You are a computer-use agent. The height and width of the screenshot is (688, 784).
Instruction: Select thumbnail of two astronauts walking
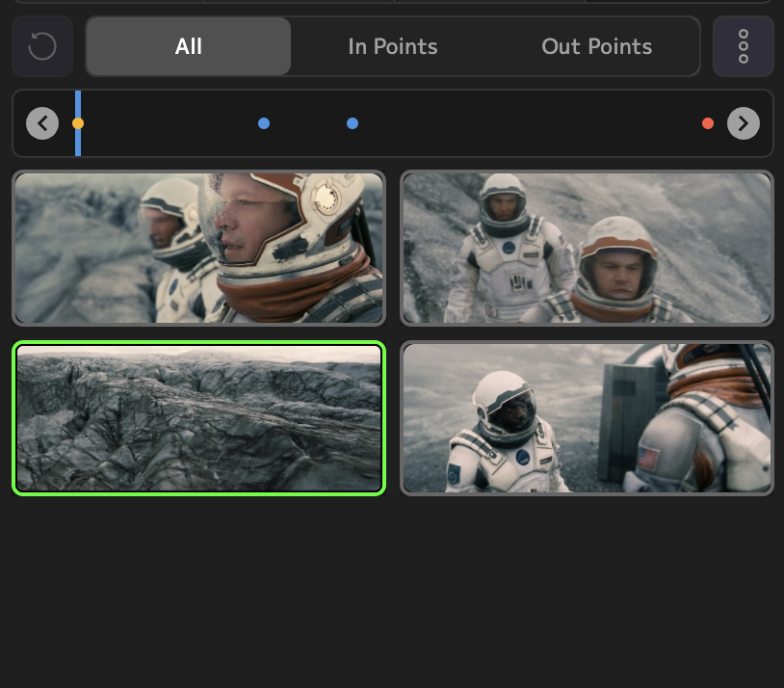point(587,248)
